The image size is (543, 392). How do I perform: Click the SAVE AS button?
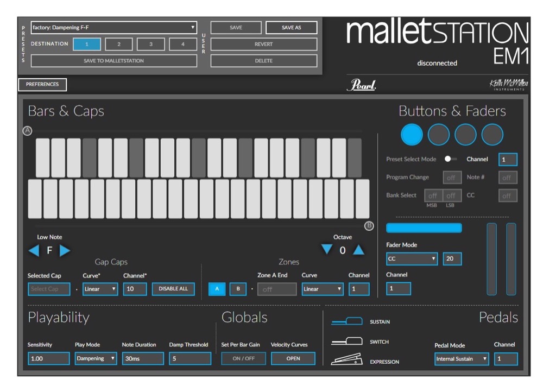click(291, 27)
